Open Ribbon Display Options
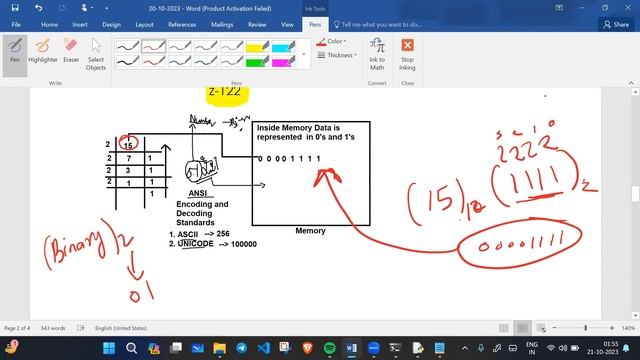This screenshot has height=360, width=640. tap(559, 8)
